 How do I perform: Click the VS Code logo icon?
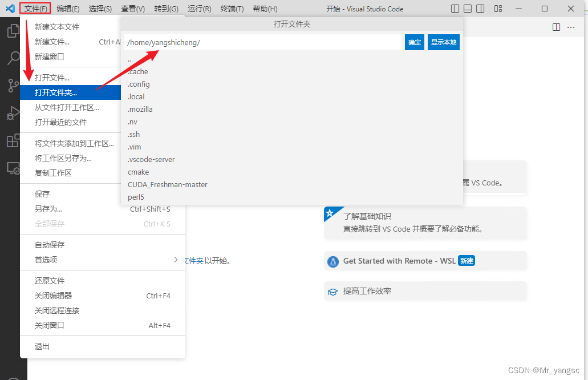10,8
